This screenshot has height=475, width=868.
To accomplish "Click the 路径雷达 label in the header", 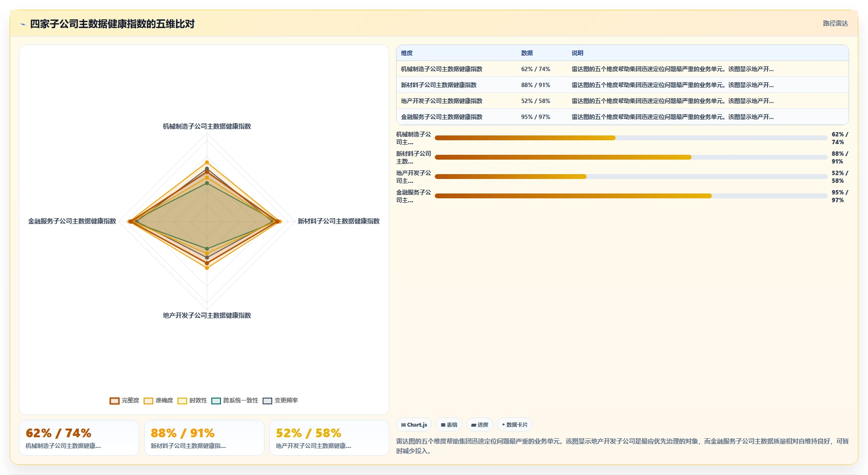I will [x=835, y=23].
